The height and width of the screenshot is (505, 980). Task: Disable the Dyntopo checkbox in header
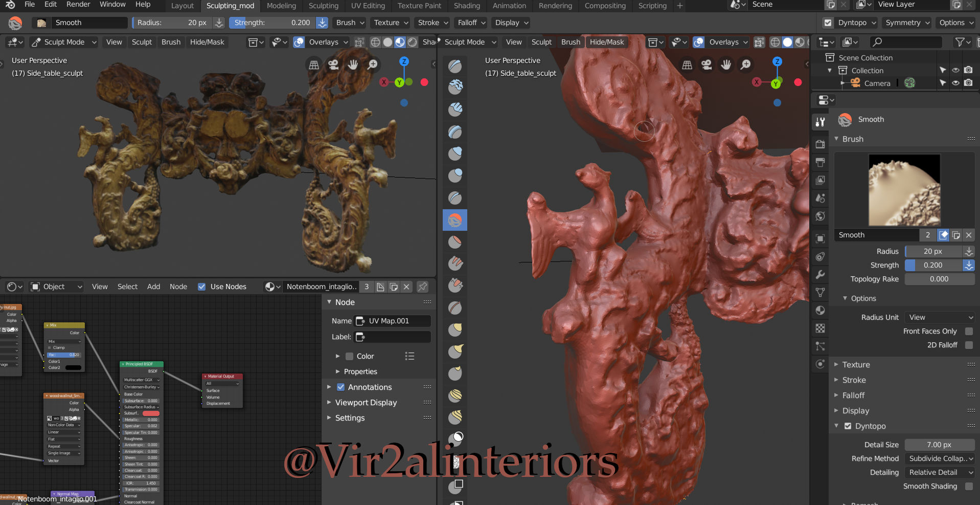click(828, 23)
